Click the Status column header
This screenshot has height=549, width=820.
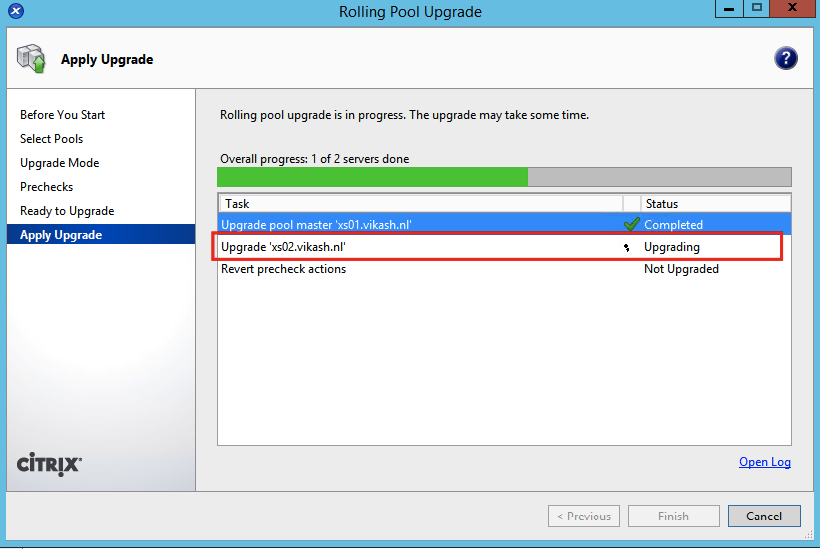715,203
